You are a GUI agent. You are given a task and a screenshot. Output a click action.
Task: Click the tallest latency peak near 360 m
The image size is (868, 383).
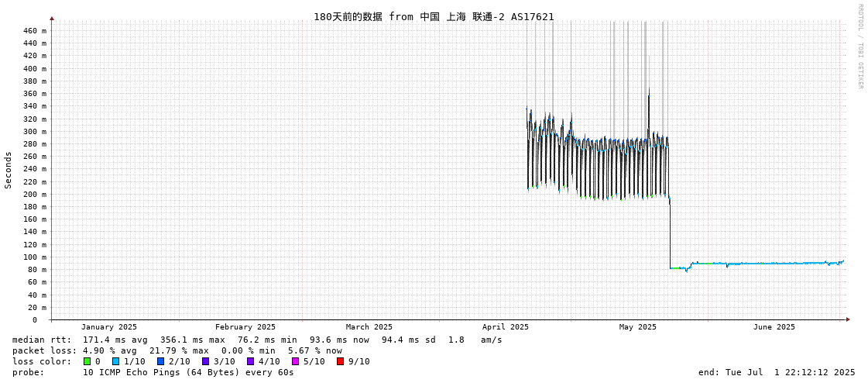pyautogui.click(x=649, y=91)
